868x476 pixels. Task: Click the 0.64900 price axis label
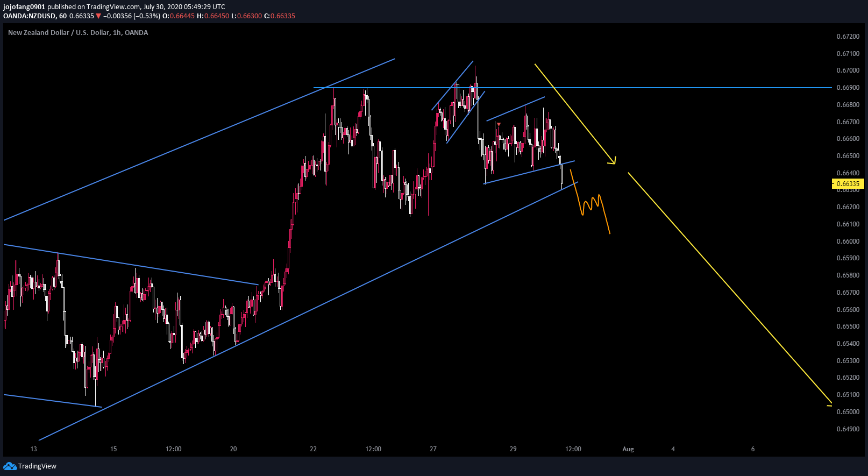848,429
